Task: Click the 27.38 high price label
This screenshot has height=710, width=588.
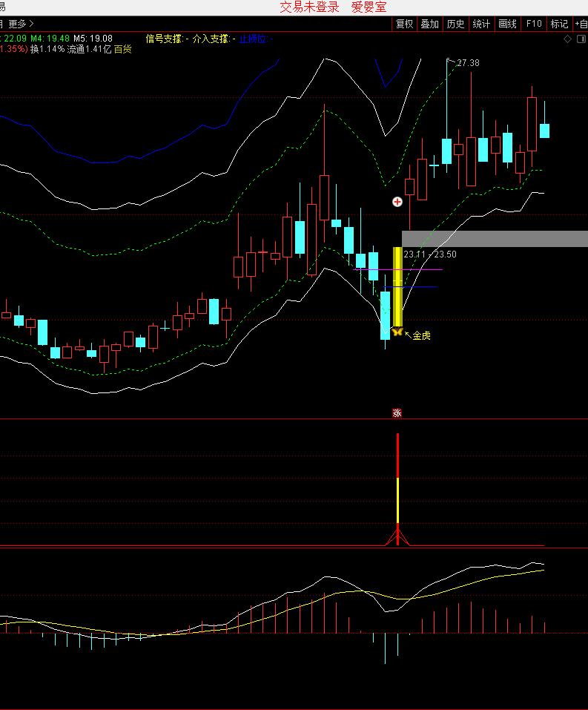Action: click(468, 63)
